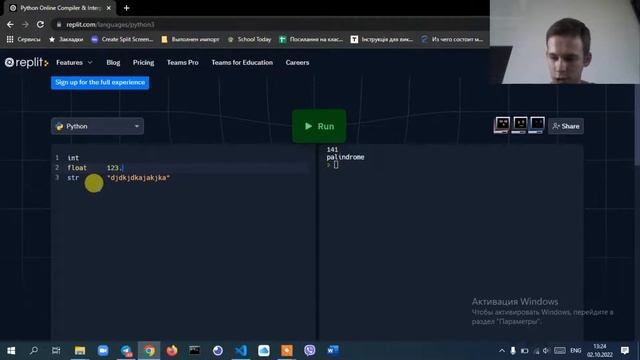
Task: Click the float keyword on line 2
Action: (77, 168)
